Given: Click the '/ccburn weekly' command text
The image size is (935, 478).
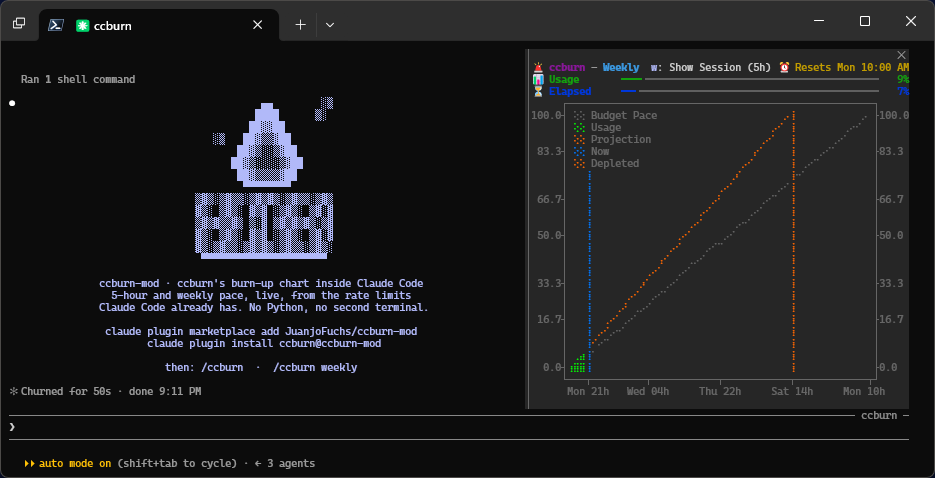Looking at the screenshot, I should 315,367.
